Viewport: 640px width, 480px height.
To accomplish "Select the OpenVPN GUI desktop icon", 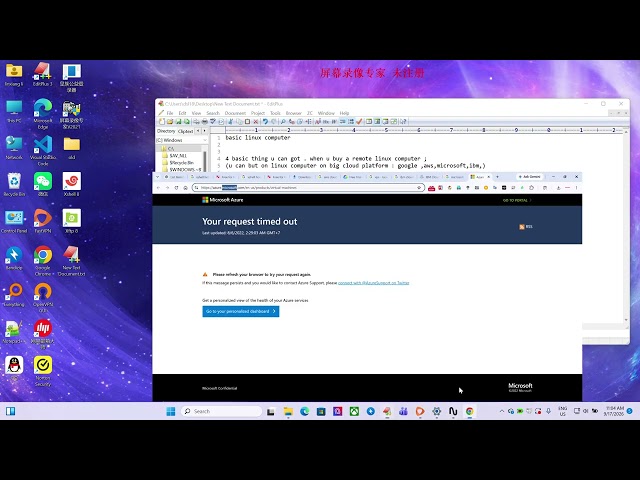I will point(43,297).
